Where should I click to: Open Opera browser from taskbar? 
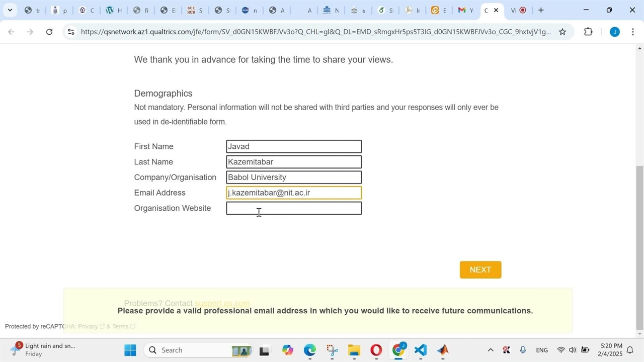point(376,350)
